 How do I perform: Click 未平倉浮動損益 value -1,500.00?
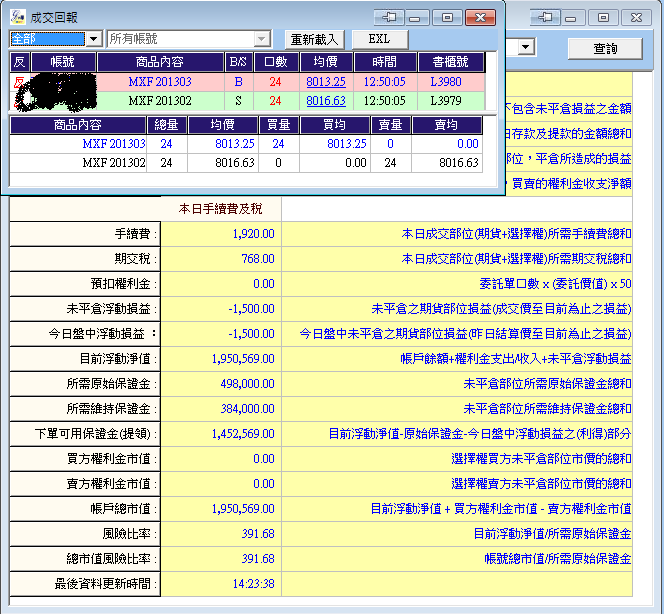pyautogui.click(x=251, y=309)
